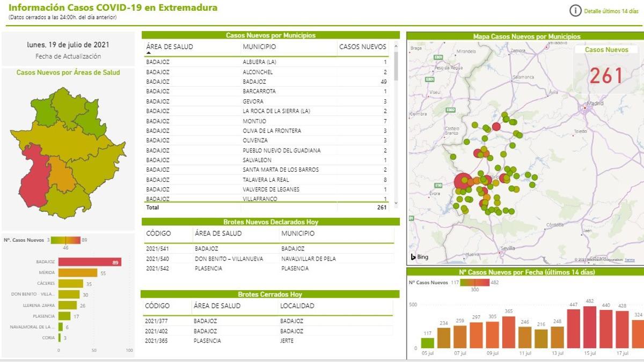Image resolution: width=644 pixels, height=362 pixels.
Task: Click the scroll-down arrow of municipios table
Action: [397, 204]
